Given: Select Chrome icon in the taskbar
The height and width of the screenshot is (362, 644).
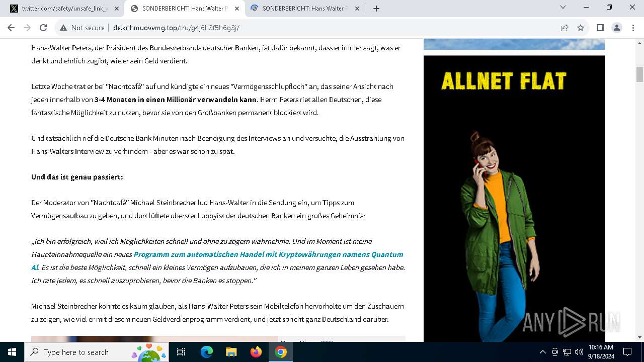Looking at the screenshot, I should point(281,352).
